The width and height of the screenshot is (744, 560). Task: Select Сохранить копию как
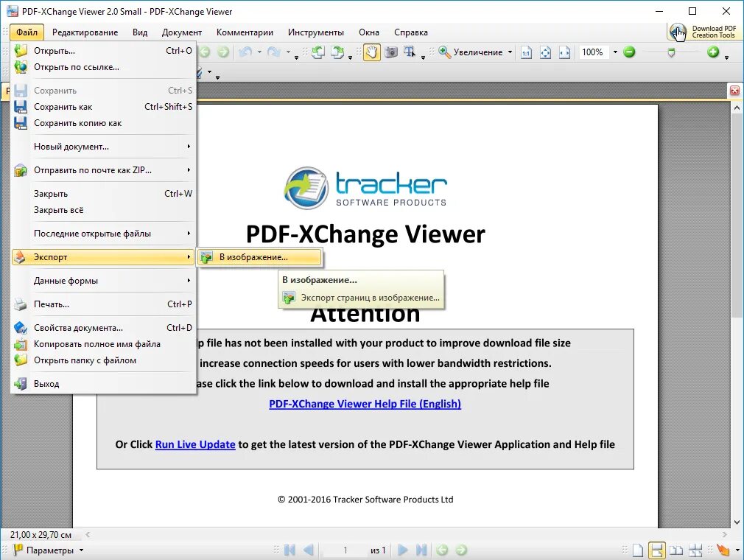pos(103,123)
